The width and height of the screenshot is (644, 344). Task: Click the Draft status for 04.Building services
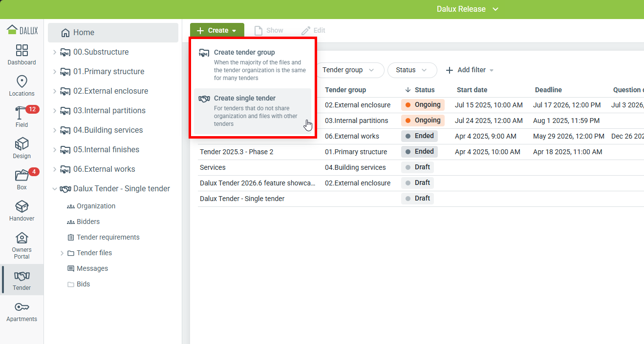(x=417, y=167)
